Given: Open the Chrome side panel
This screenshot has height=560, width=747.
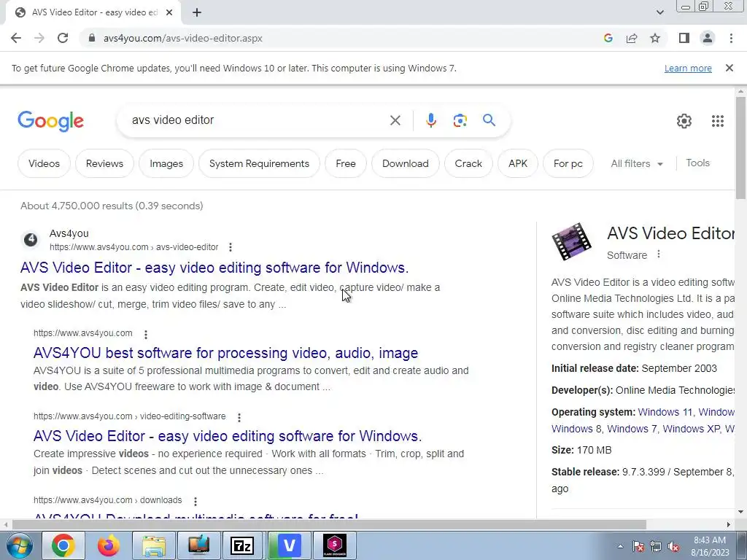Looking at the screenshot, I should (684, 38).
